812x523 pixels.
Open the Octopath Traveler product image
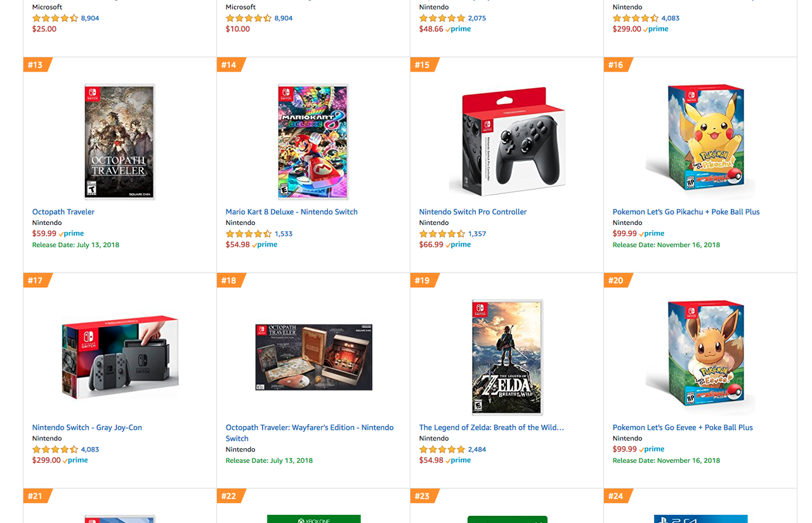119,142
